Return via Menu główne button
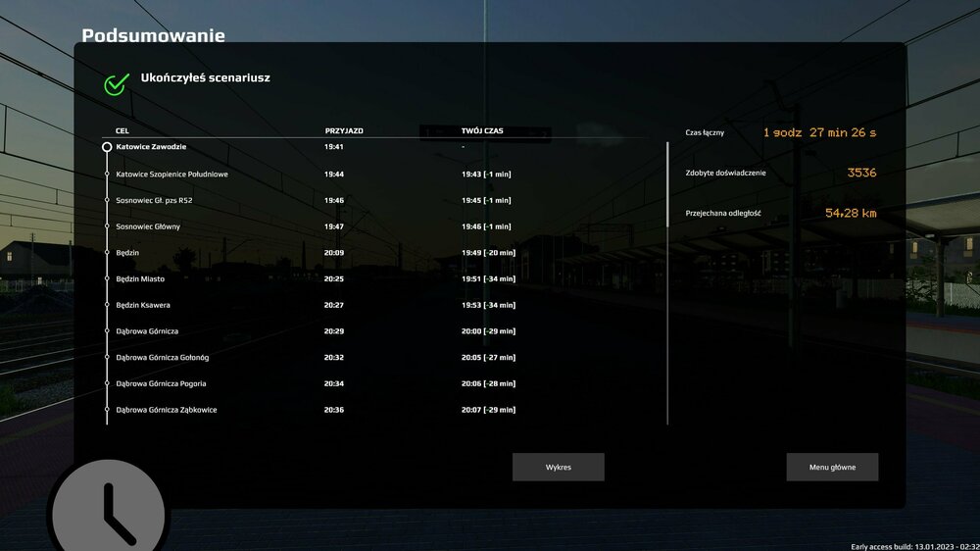The height and width of the screenshot is (551, 980). 832,468
